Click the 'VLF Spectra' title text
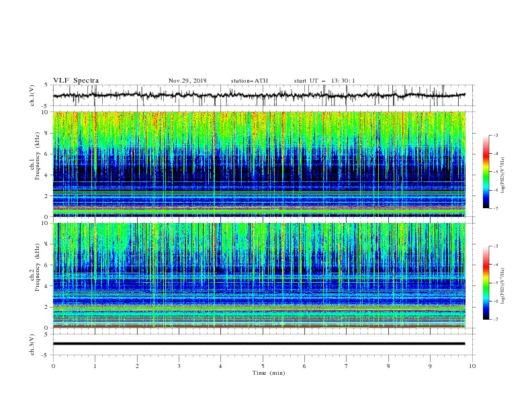532x411 pixels. pos(76,81)
